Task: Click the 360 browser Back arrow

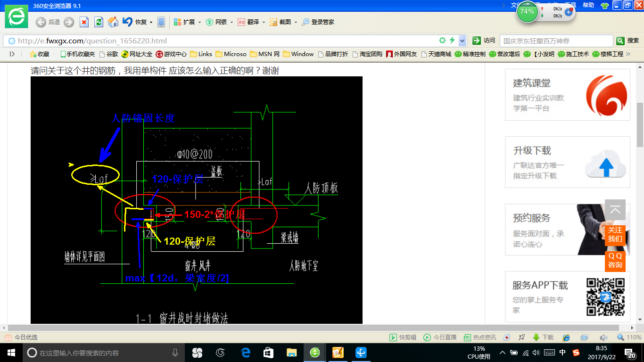Action: click(x=41, y=22)
